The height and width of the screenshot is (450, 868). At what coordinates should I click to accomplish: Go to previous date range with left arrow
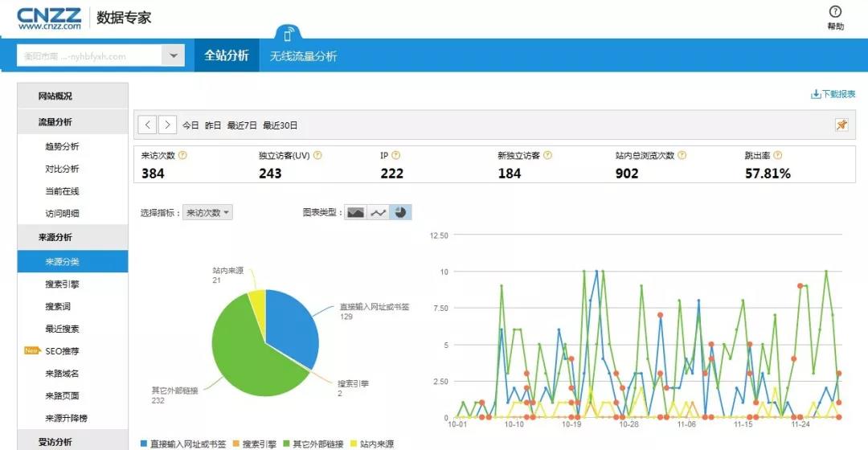147,125
